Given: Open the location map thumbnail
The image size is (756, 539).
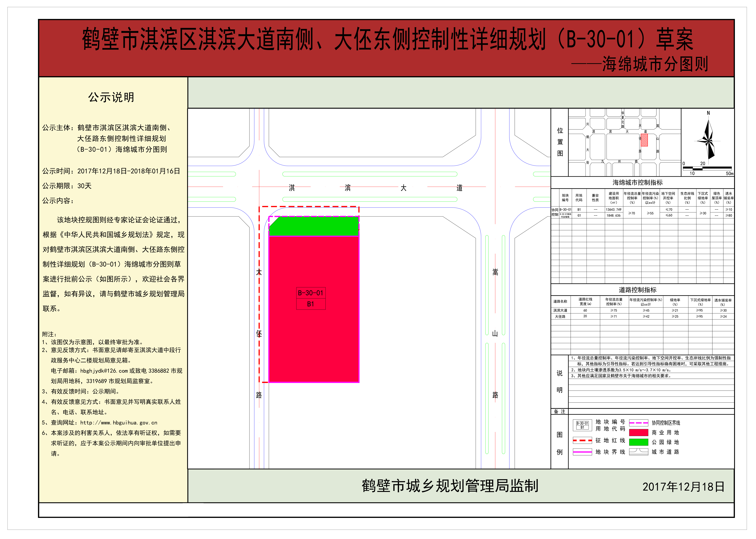Looking at the screenshot, I should tap(625, 142).
